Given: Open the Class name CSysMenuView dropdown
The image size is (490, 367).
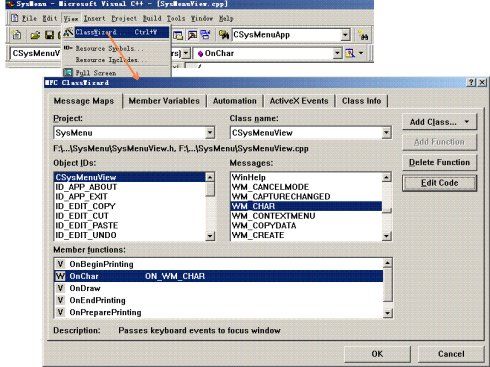Looking at the screenshot, I should point(386,133).
